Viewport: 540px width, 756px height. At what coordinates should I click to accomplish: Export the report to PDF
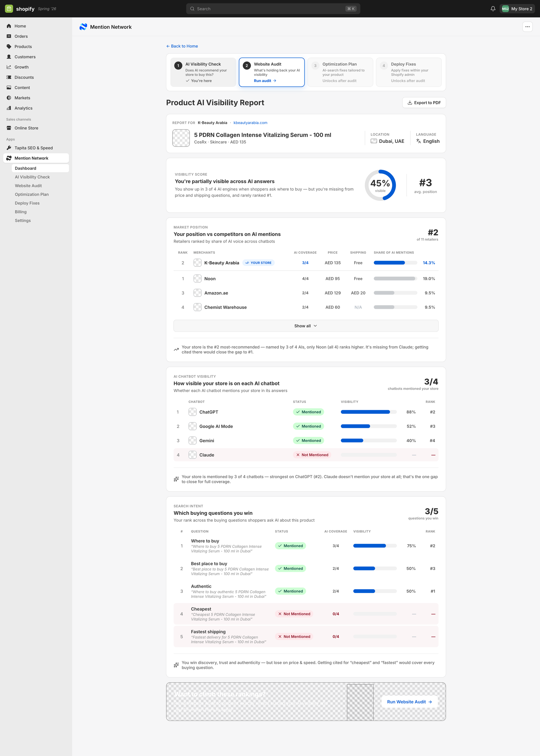tap(424, 103)
